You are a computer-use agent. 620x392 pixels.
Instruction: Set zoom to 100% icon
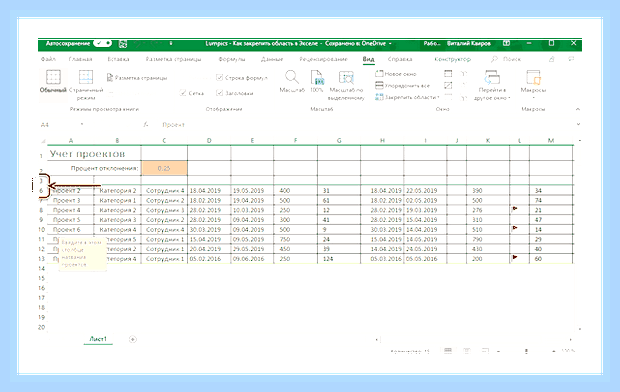pos(317,77)
